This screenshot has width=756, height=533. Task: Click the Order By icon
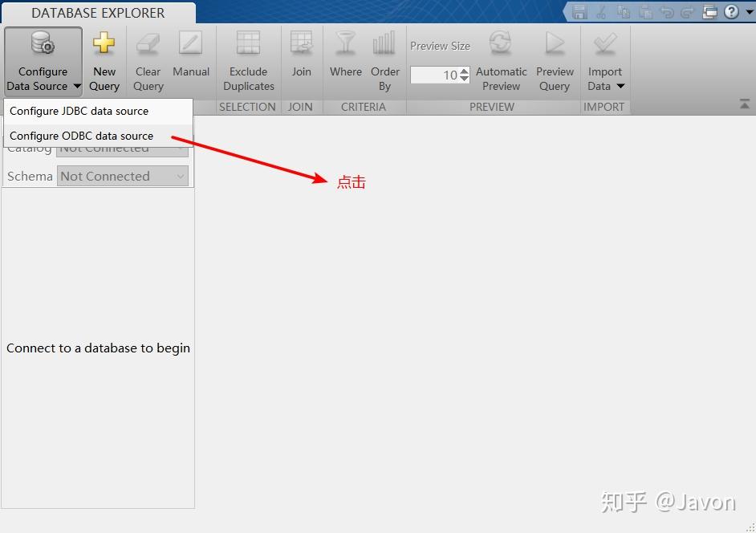click(x=384, y=43)
